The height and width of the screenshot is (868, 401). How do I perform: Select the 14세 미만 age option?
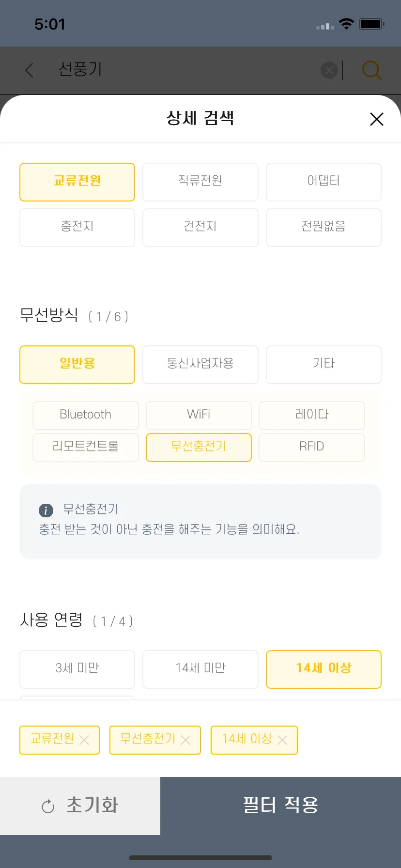200,669
